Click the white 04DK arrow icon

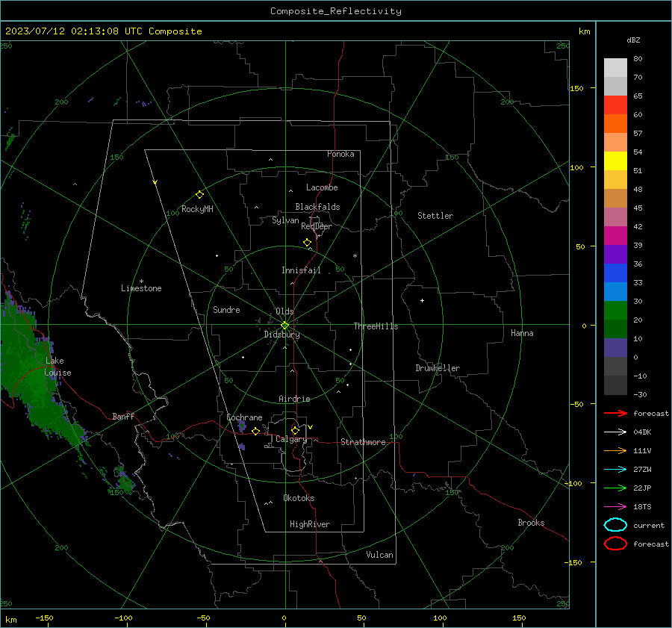coord(615,432)
